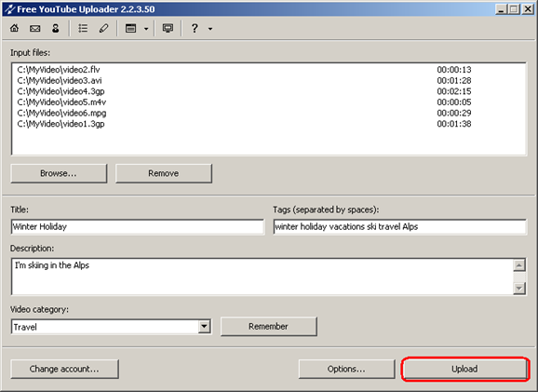
Task: Open the Video category dropdown
Action: [x=204, y=327]
